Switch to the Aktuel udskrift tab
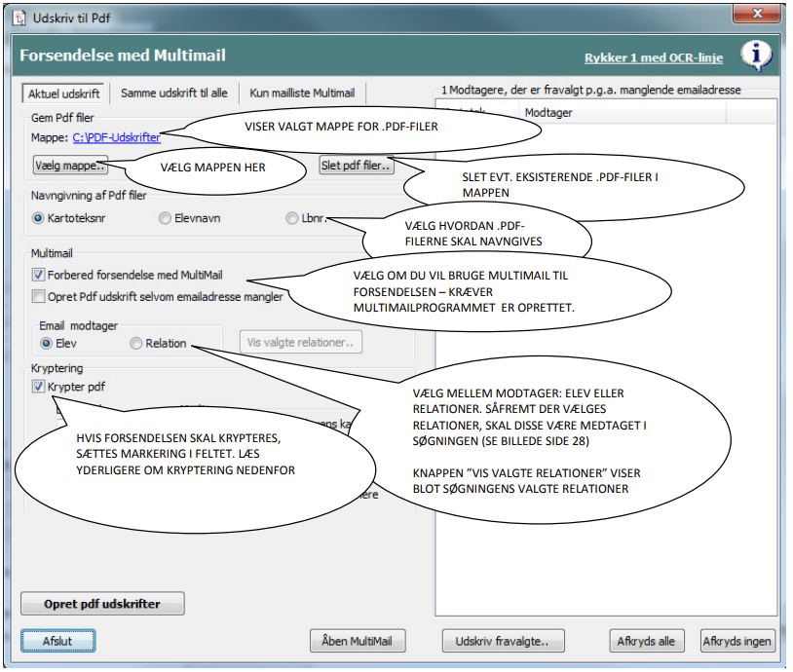This screenshot has width=793, height=672. click(63, 93)
